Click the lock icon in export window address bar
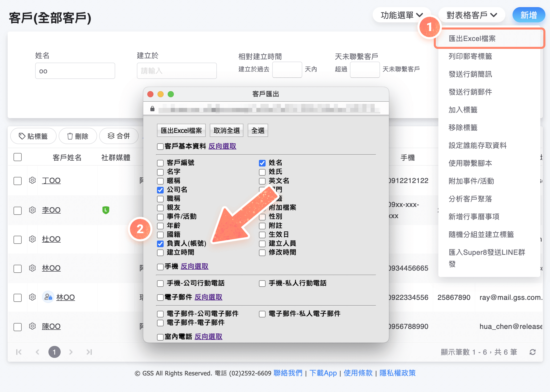The width and height of the screenshot is (550, 392). pos(152,109)
